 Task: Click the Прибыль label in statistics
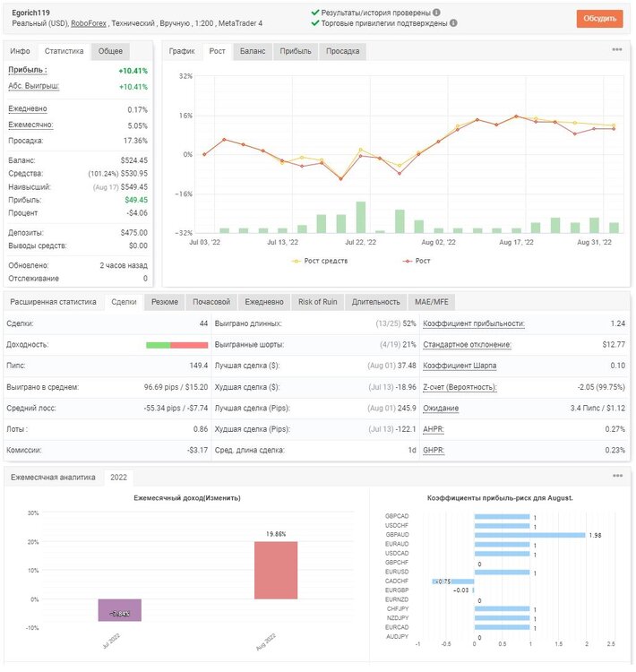[28, 70]
